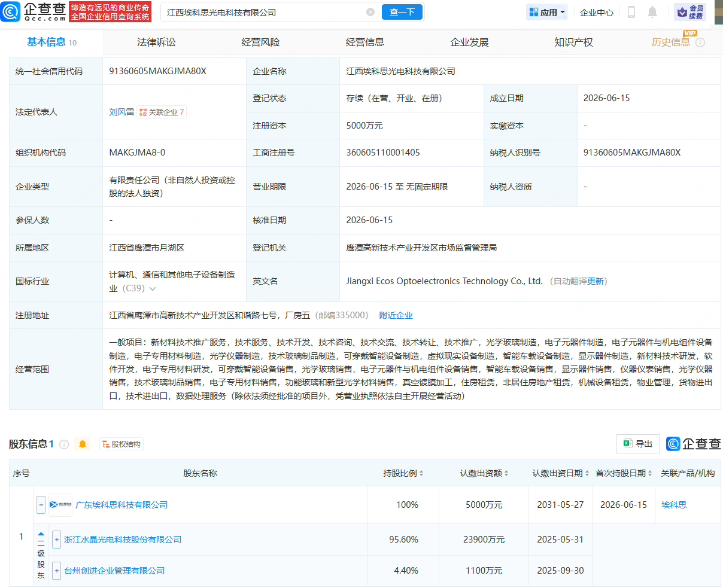Switch to the 知识产权 tab
The image size is (723, 588).
pyautogui.click(x=573, y=42)
